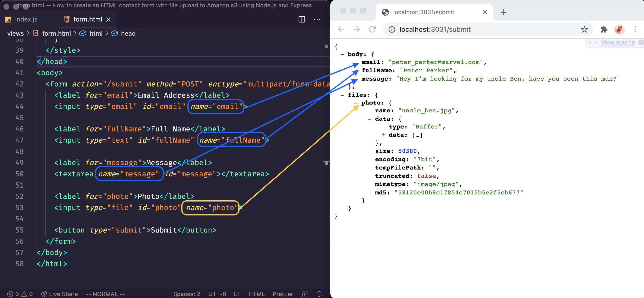Open a new browser tab

coord(503,12)
